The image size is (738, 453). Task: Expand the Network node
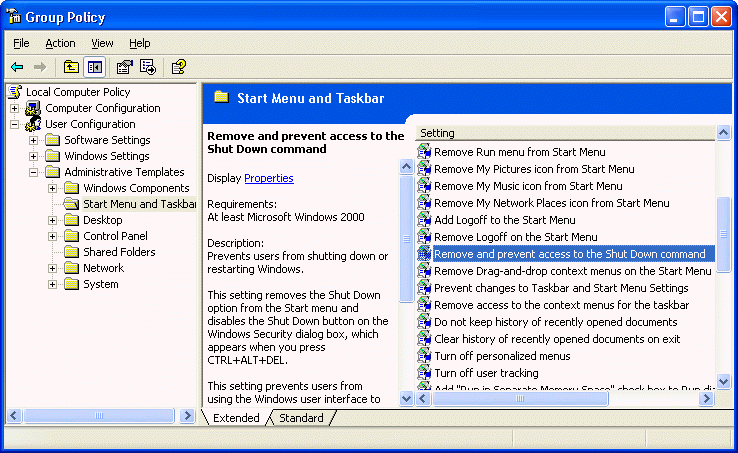tap(52, 268)
